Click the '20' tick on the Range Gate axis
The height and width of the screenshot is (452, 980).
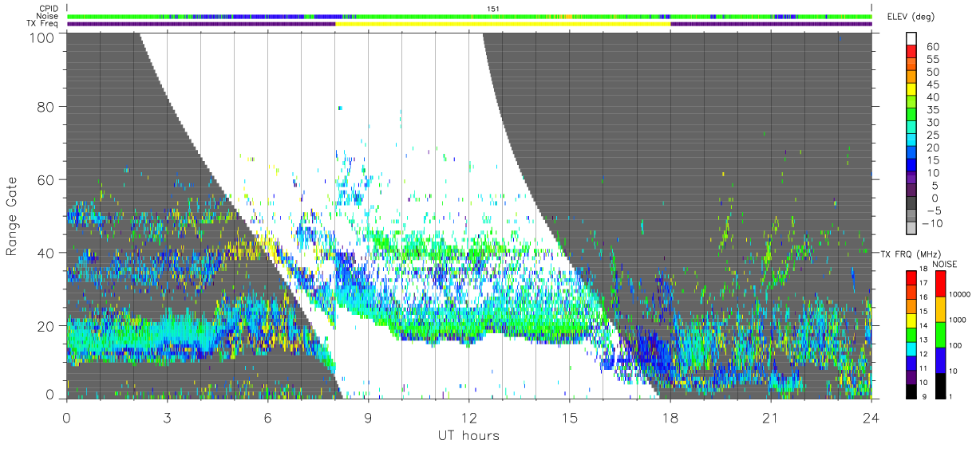pyautogui.click(x=45, y=325)
